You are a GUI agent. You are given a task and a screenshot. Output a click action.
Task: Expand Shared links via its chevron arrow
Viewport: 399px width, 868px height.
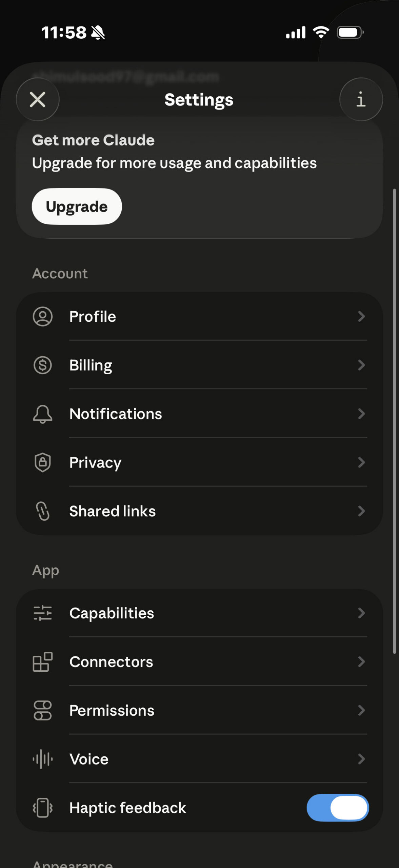[x=361, y=511]
